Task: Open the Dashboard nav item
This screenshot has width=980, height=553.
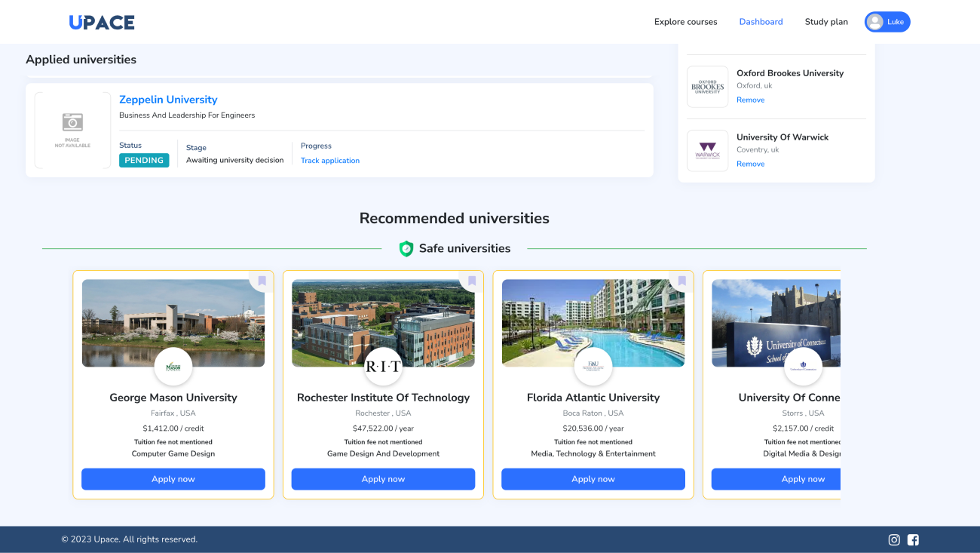Action: 761,22
